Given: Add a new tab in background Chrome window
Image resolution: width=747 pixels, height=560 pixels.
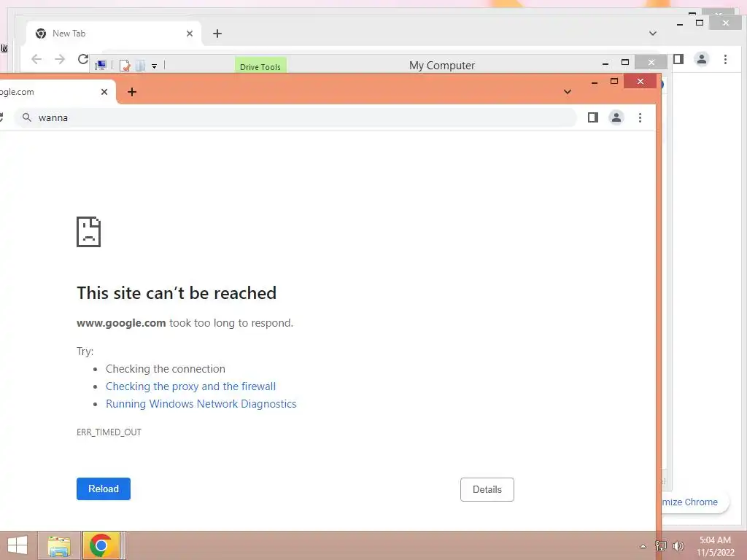Looking at the screenshot, I should tap(217, 34).
